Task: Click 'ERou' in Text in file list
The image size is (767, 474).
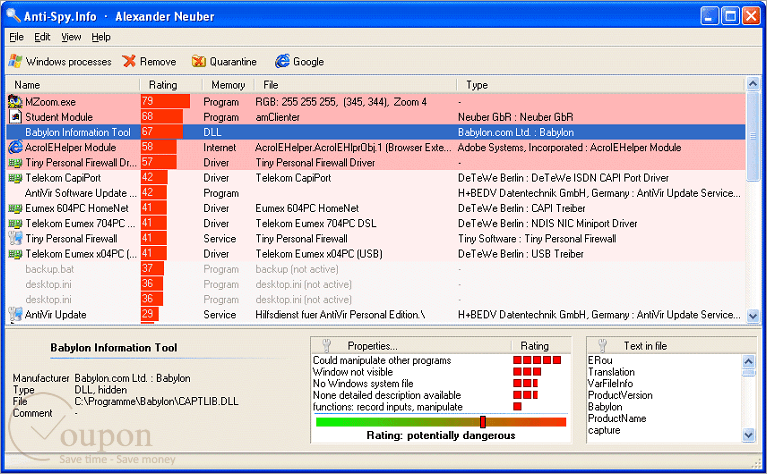Action: coord(600,361)
